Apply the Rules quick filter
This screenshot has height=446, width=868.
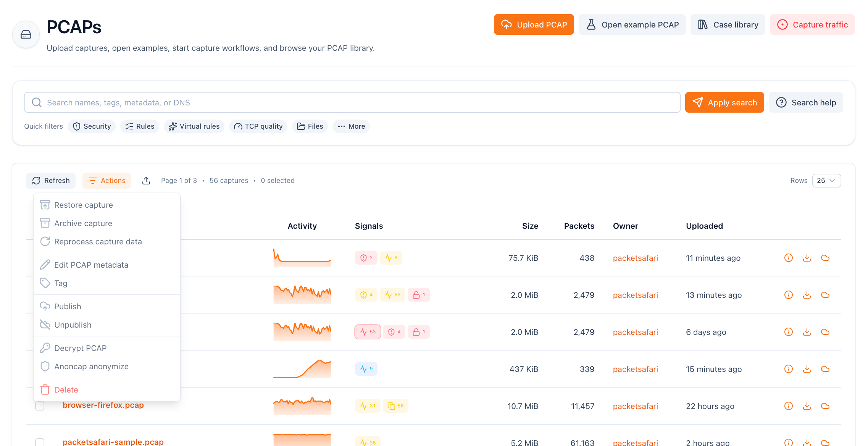(x=140, y=126)
